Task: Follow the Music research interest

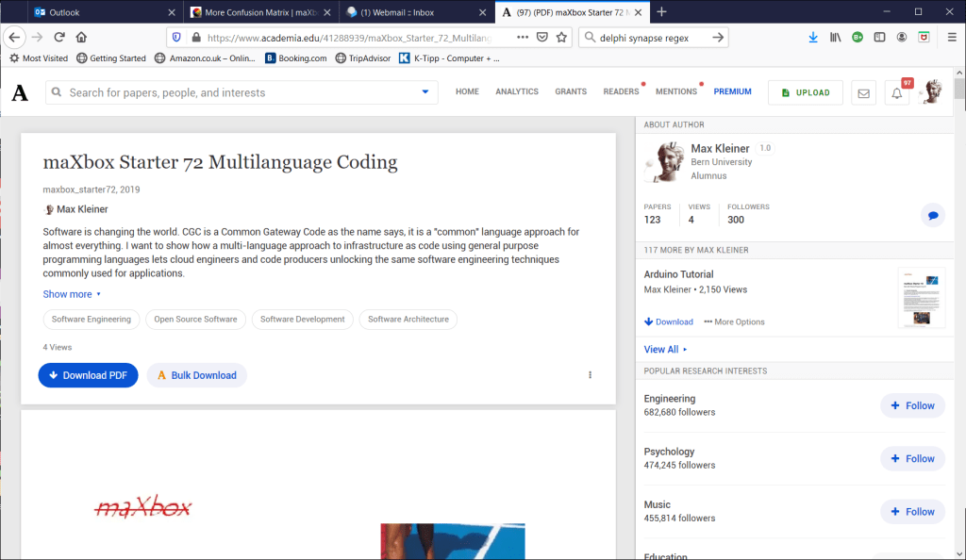Action: pos(912,512)
